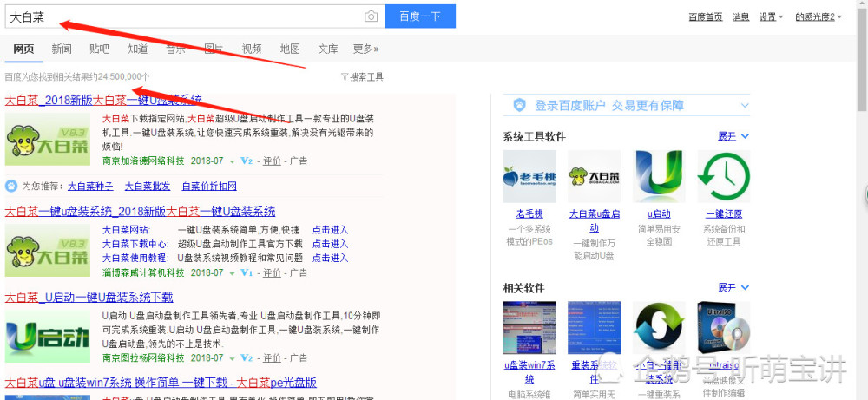Click the u启动 green U icon
Screen dimensions: 868x400
[659, 176]
